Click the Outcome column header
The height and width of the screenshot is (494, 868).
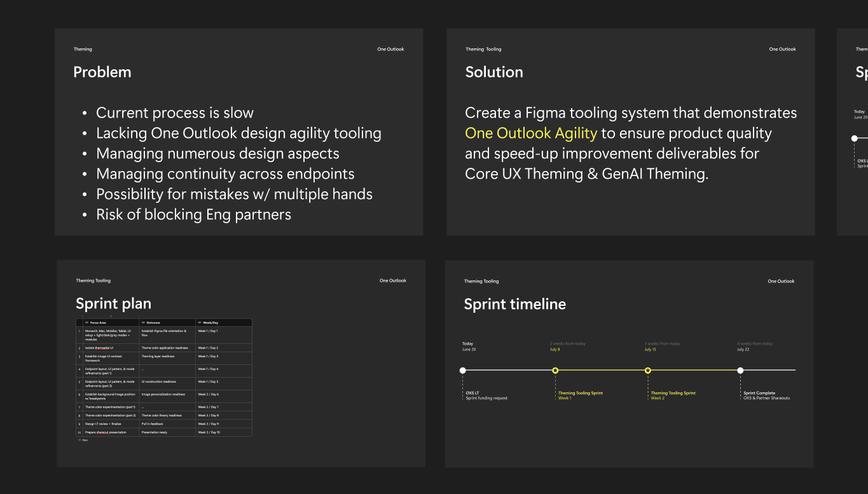(x=167, y=323)
